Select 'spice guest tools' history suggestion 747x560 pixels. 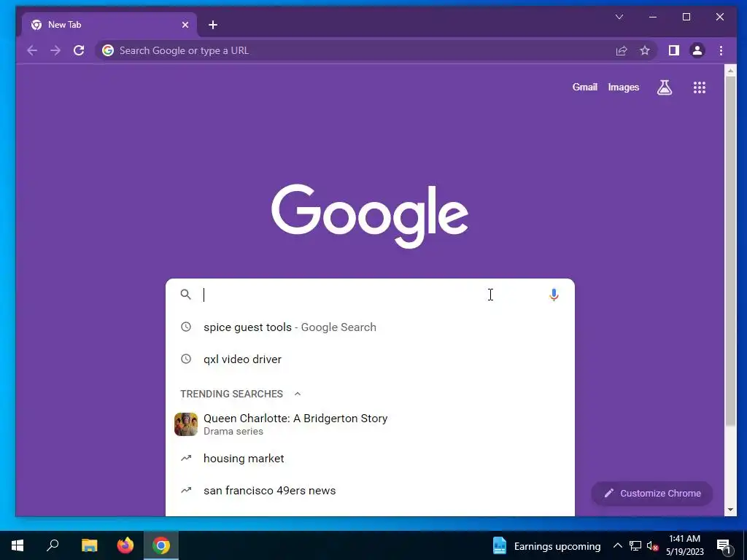coord(370,327)
